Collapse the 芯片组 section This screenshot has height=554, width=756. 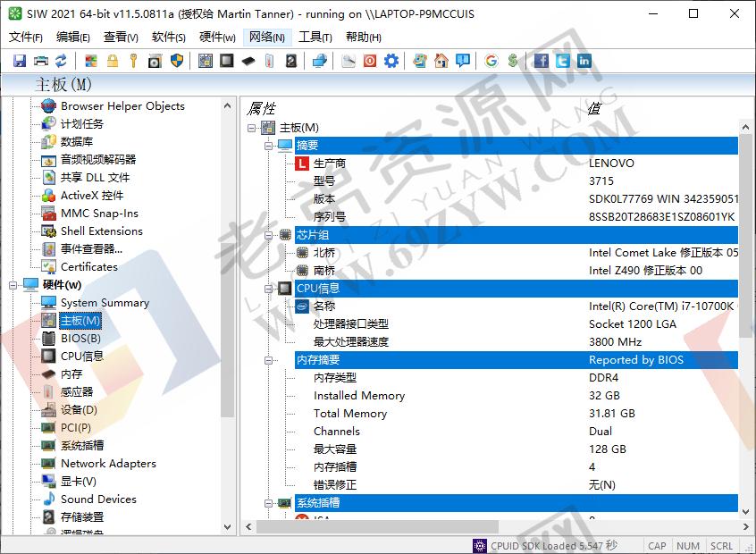(269, 235)
